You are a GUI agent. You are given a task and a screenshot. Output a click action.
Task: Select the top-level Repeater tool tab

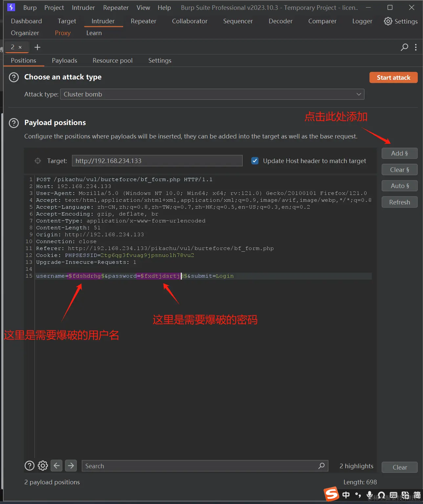(144, 21)
